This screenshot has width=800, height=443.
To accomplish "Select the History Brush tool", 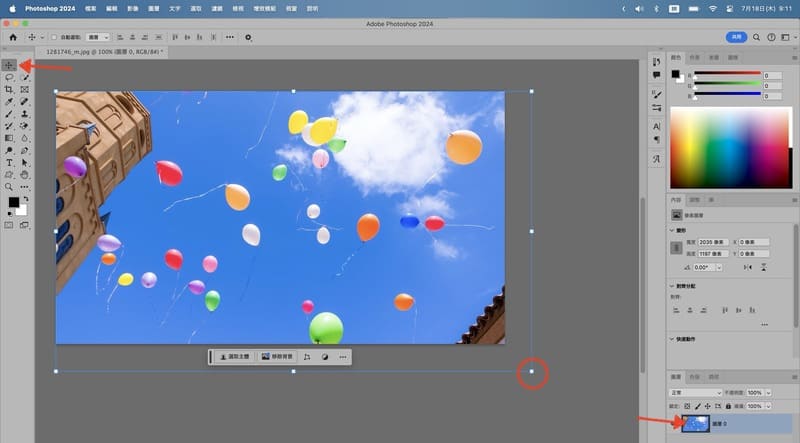I will pos(9,126).
